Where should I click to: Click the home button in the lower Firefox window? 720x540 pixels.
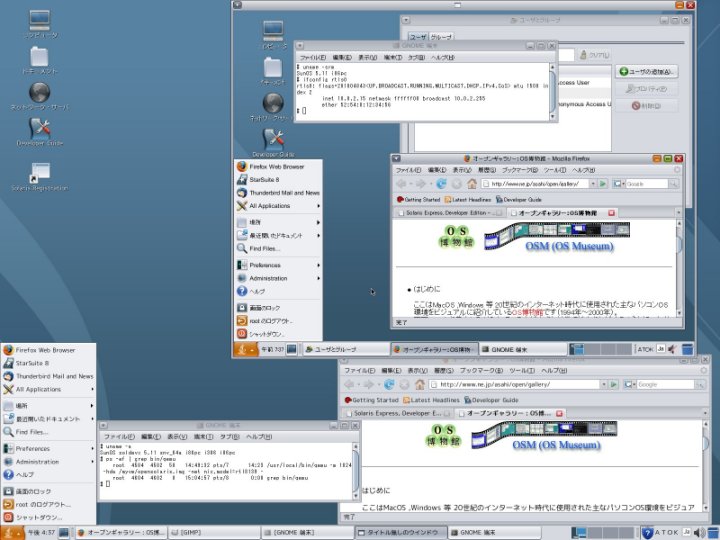pyautogui.click(x=419, y=384)
